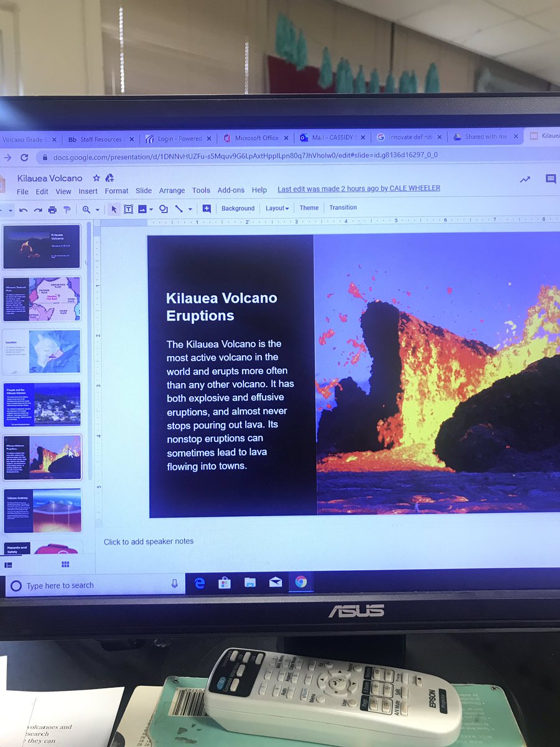Select the first title slide thumbnail
The width and height of the screenshot is (560, 747).
tap(42, 247)
